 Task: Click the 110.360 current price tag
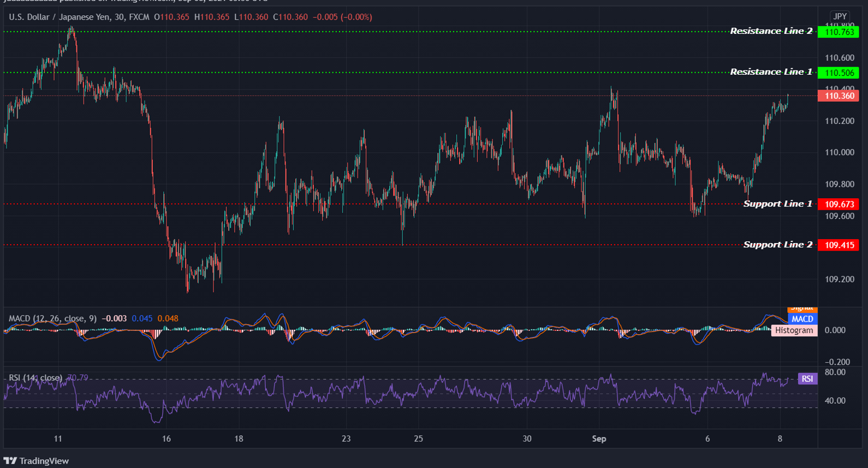[839, 96]
